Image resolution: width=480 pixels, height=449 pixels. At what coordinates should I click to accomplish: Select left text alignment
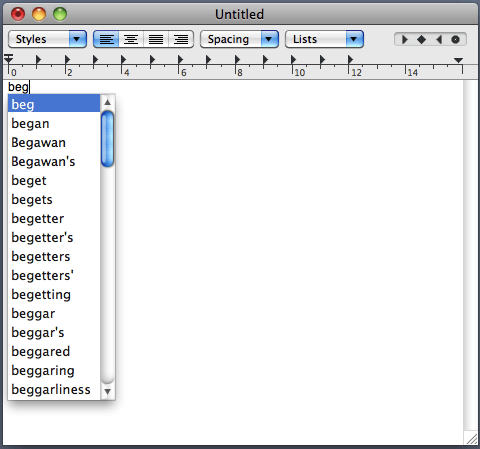pyautogui.click(x=106, y=39)
